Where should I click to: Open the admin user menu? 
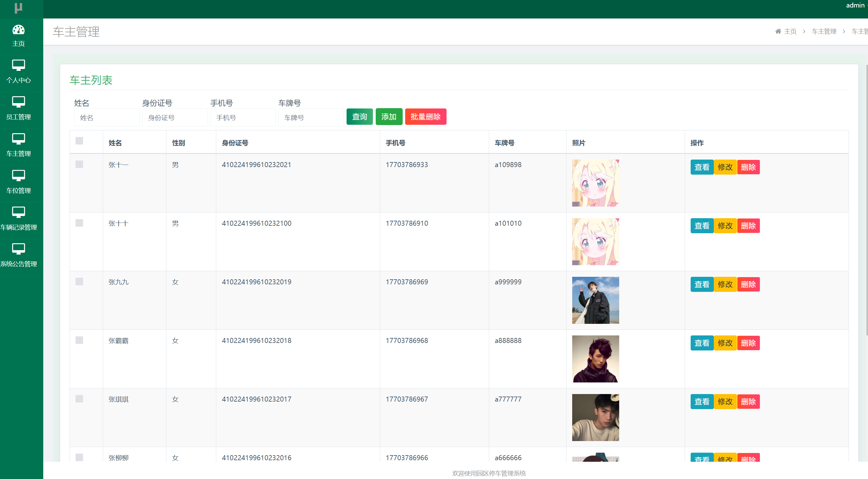click(x=856, y=5)
